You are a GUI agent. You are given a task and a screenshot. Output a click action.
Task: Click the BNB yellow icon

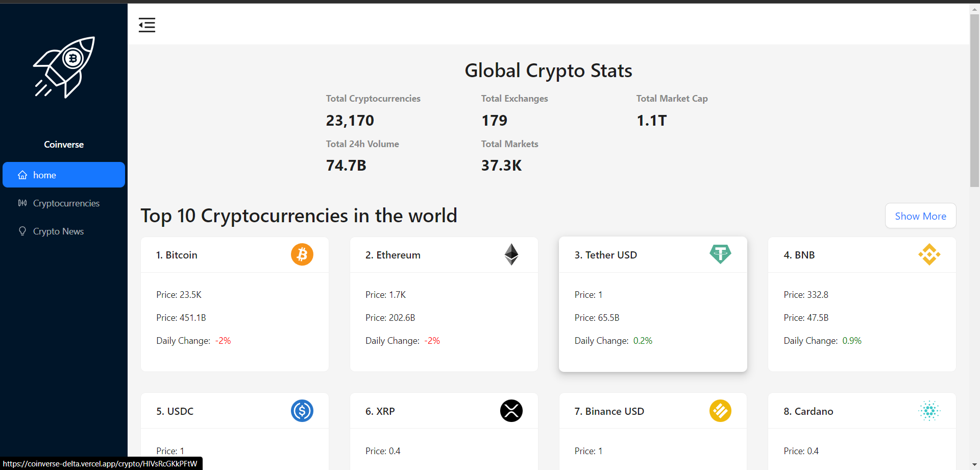click(x=929, y=254)
